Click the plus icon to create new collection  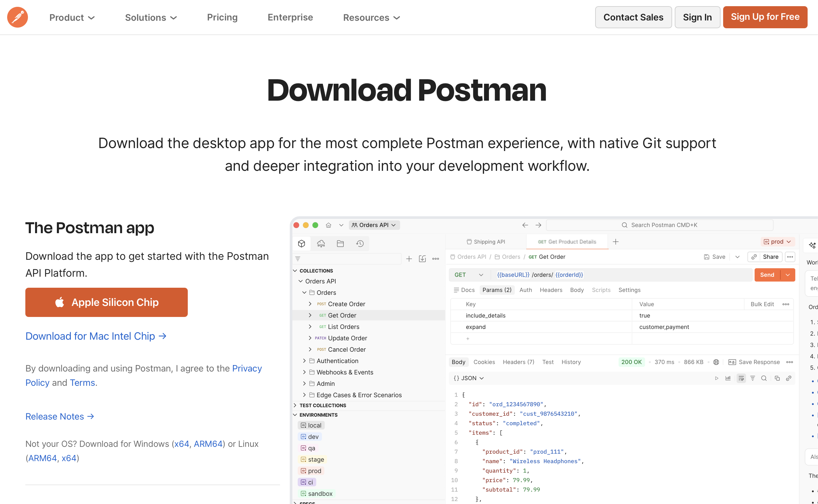pyautogui.click(x=409, y=259)
